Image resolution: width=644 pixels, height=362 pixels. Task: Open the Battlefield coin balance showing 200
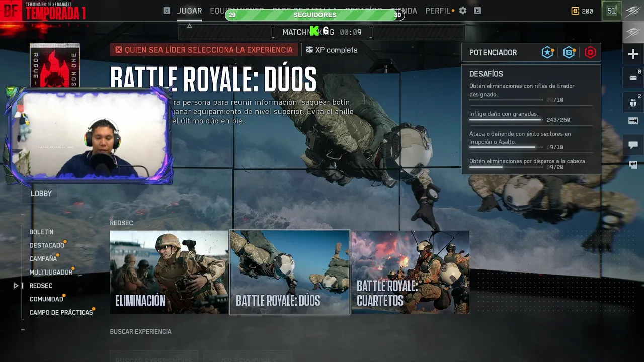[x=582, y=11]
